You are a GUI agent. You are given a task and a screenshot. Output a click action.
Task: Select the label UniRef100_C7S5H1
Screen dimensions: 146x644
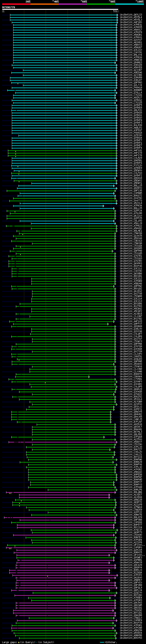(131, 379)
